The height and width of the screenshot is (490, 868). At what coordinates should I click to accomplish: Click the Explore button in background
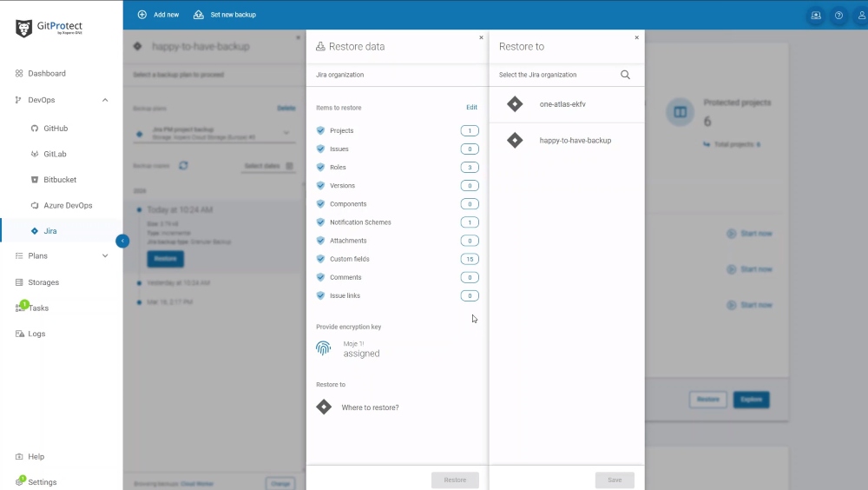coord(751,400)
